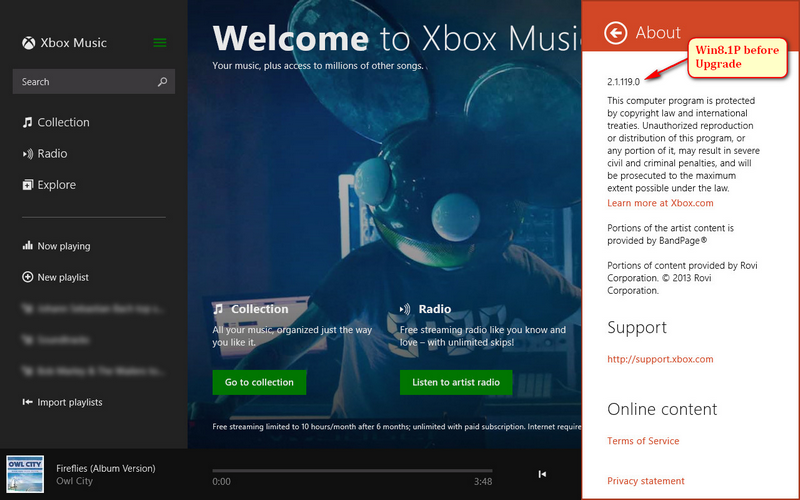Create a New playlist

[62, 277]
